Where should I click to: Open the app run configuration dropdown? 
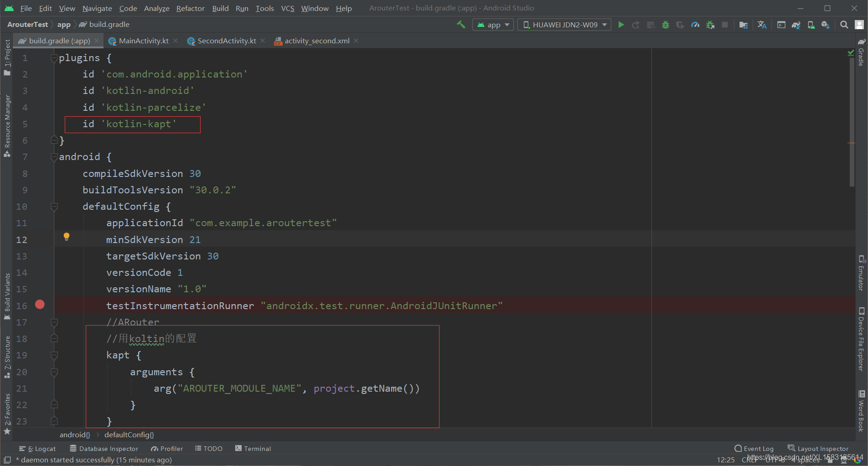(x=493, y=25)
